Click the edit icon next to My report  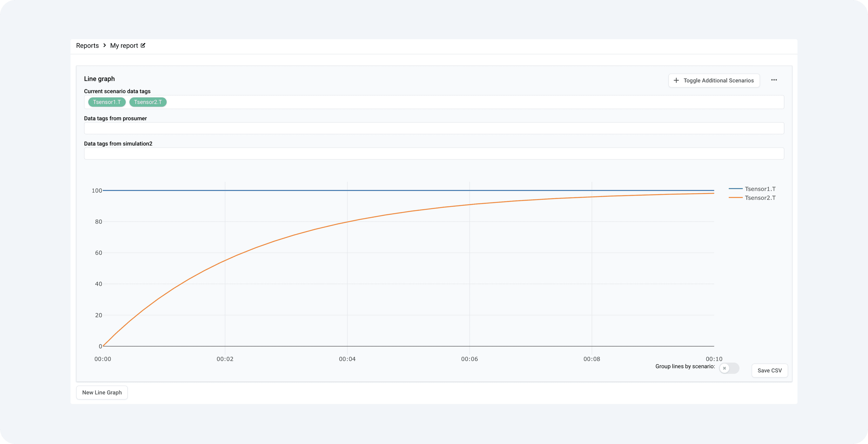[x=143, y=45]
